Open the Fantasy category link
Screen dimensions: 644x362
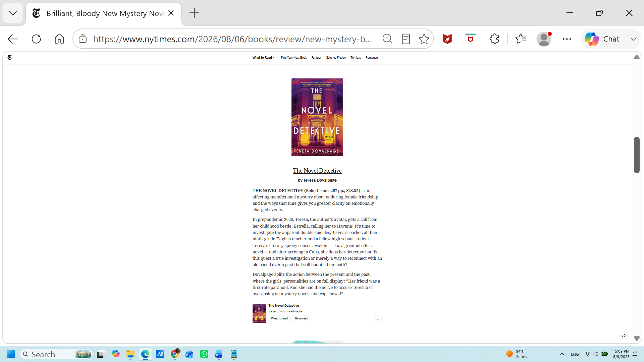pyautogui.click(x=316, y=58)
